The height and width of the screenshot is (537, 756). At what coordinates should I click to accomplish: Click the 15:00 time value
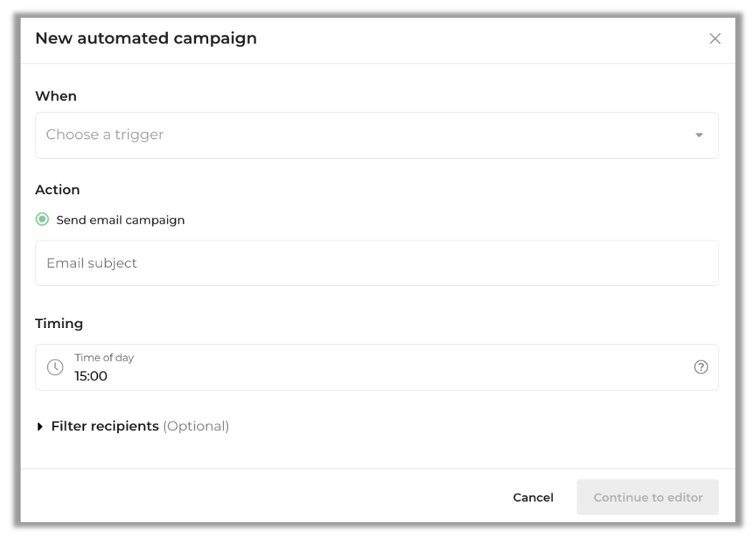(x=91, y=377)
